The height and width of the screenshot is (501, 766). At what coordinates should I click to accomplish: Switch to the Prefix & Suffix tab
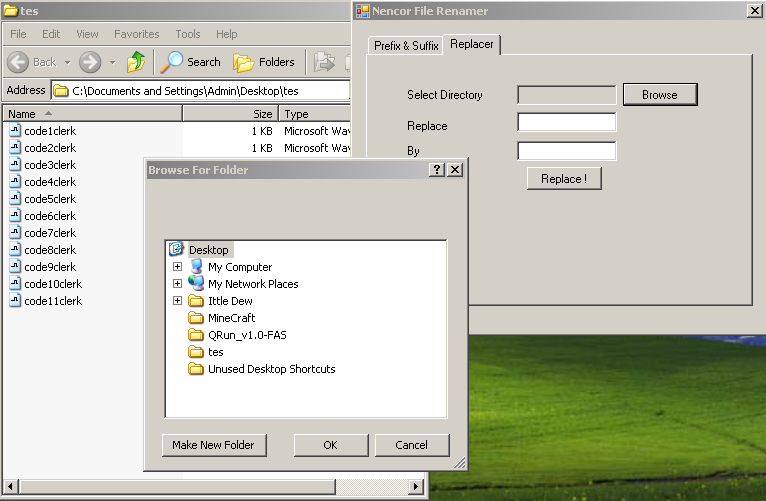click(405, 46)
